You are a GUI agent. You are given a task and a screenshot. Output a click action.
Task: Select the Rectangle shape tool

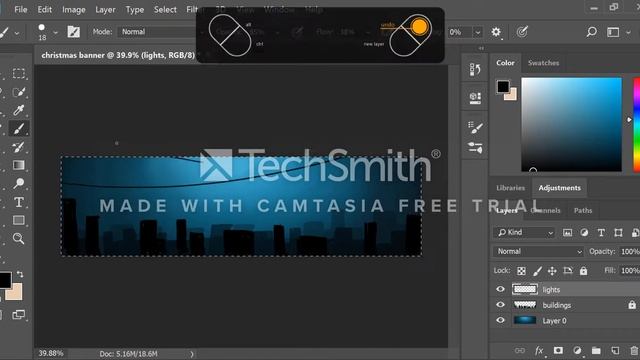point(18,220)
